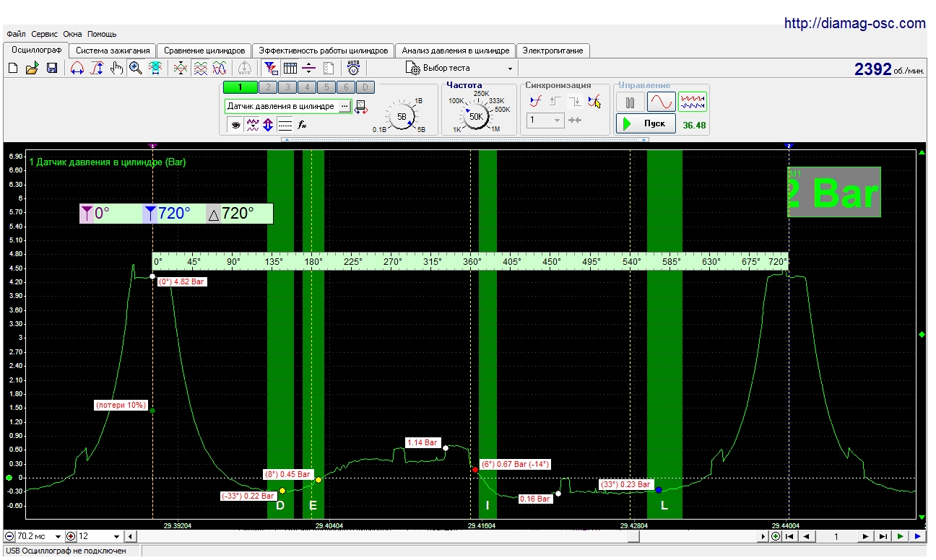Click green play arrow at bottom
Screen dimensions: 936x560
(900, 536)
